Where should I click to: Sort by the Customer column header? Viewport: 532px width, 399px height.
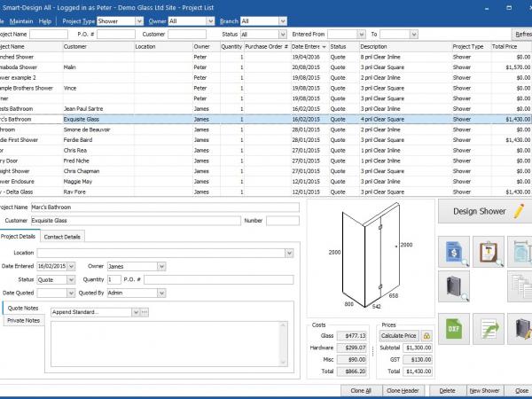pos(98,46)
